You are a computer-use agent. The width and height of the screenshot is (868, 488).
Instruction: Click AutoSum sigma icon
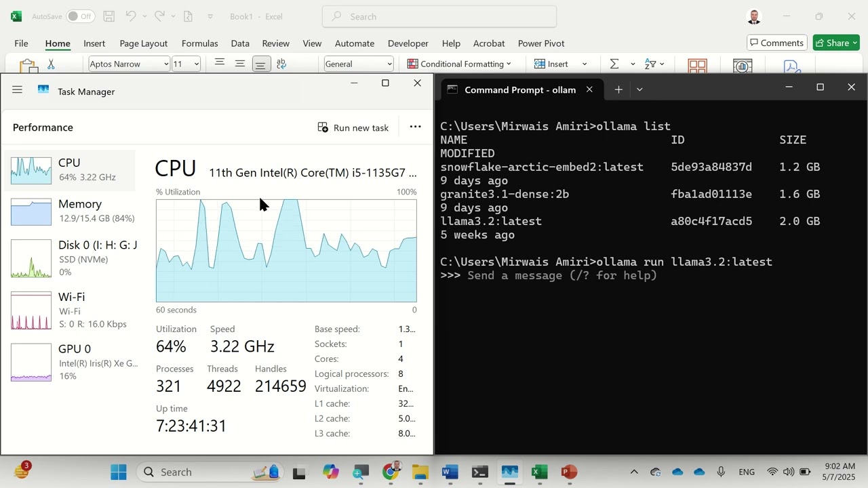pos(614,64)
